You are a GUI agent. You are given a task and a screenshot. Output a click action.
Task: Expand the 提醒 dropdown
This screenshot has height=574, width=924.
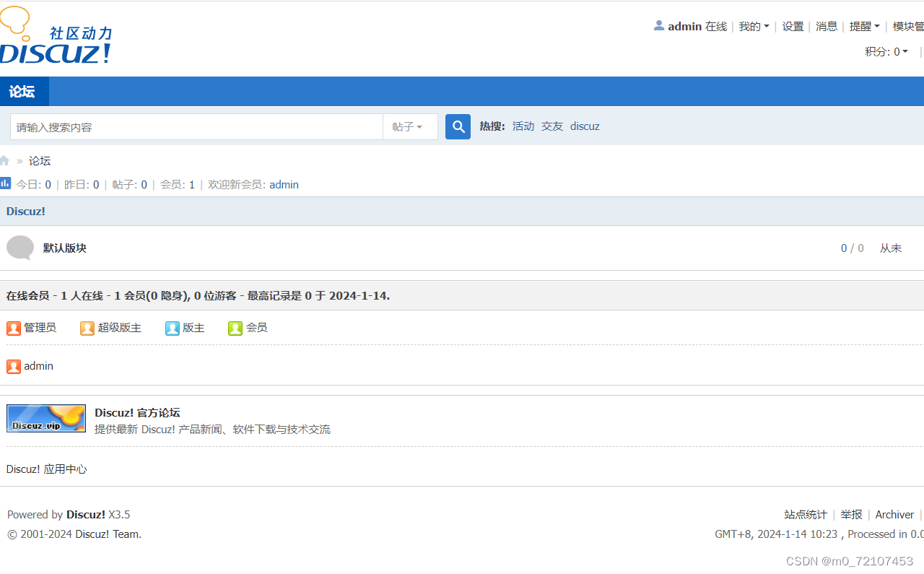point(865,27)
